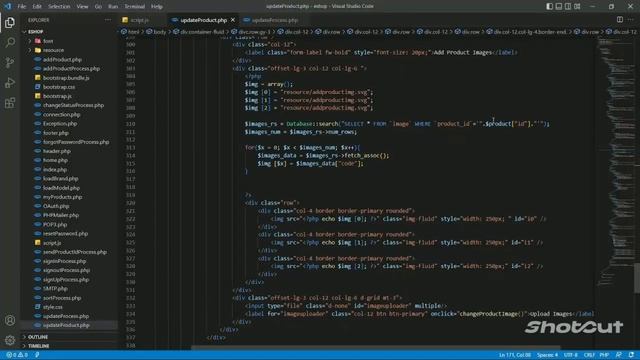
Task: Click div.col-12.col-lg-4.border-end breadcrumb
Action: 530,31
